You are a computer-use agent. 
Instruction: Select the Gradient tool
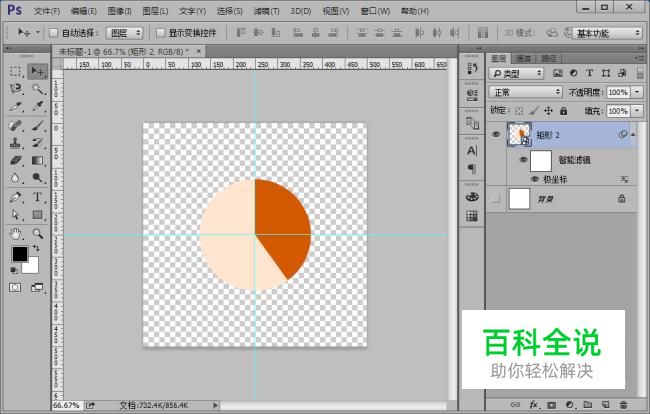[37, 160]
